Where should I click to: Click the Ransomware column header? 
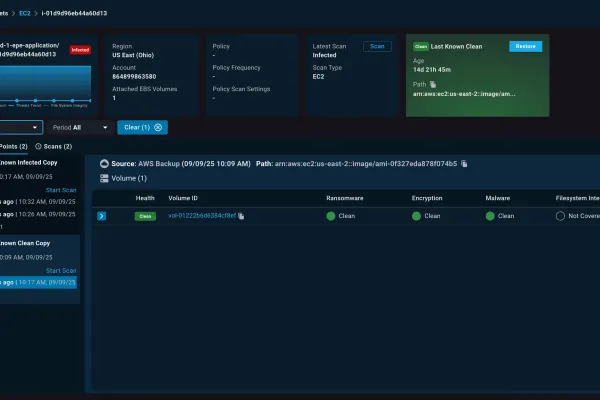345,198
